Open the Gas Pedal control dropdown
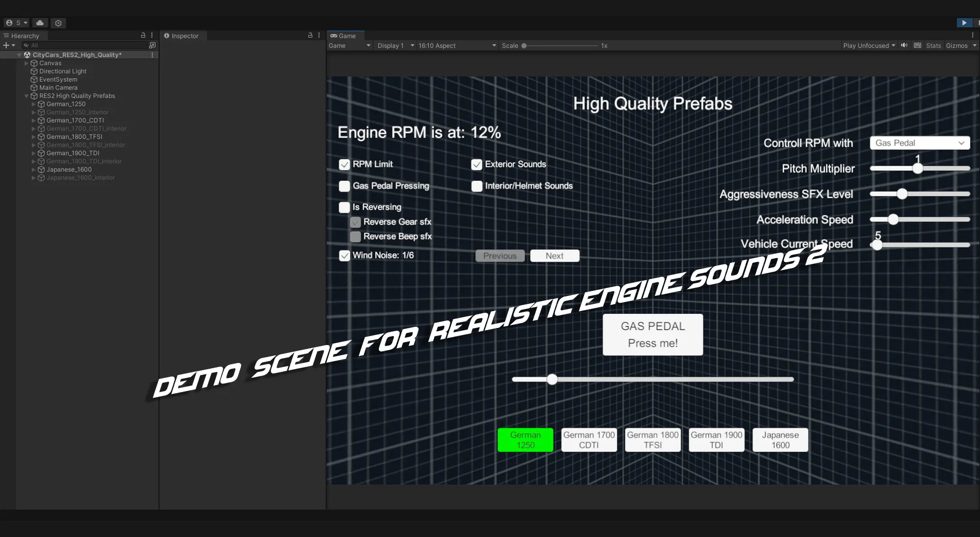 tap(919, 143)
